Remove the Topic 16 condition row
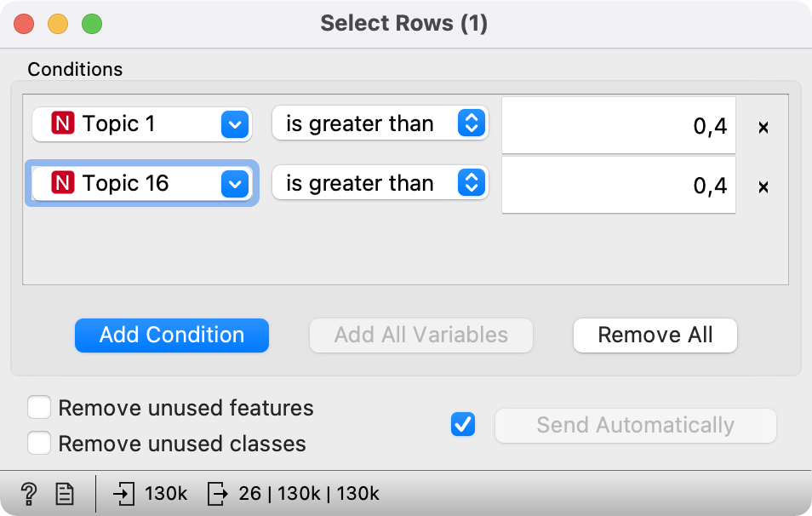This screenshot has width=812, height=516. pos(763,187)
